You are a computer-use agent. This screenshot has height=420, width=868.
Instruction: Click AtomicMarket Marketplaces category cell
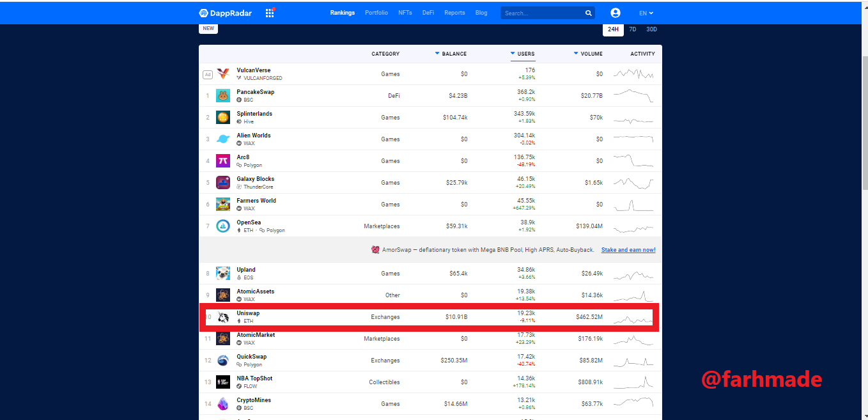[x=382, y=339]
